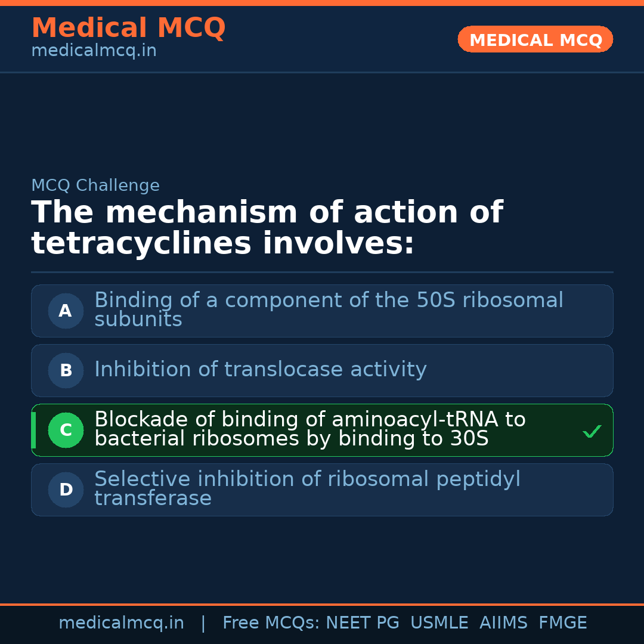Click the 'Free MCQs:' footer label

pos(271,623)
